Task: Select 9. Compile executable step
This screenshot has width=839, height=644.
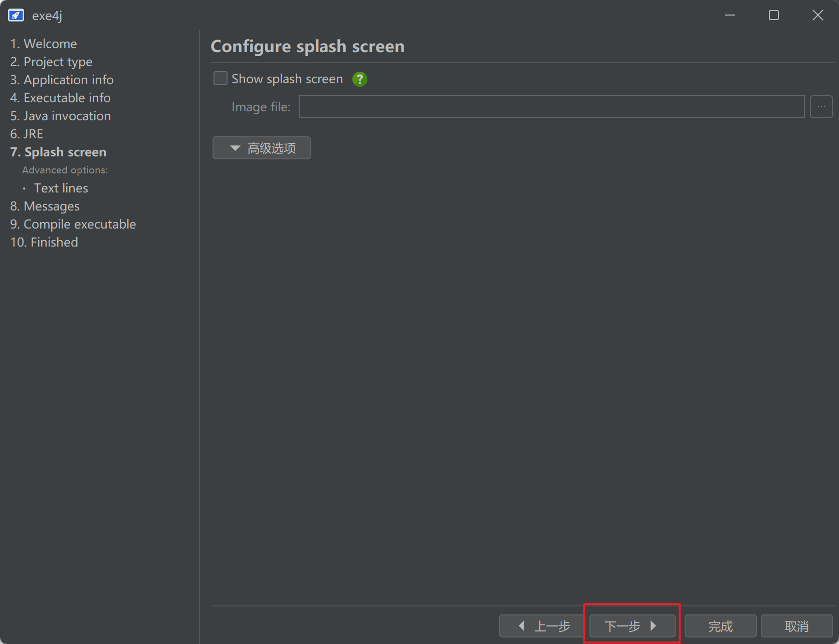Action: [73, 224]
